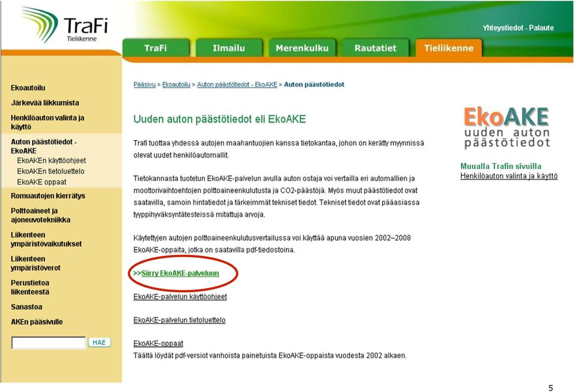Go to AKEn pääsivulle
Screen dimensions: 577x392
click(x=37, y=322)
